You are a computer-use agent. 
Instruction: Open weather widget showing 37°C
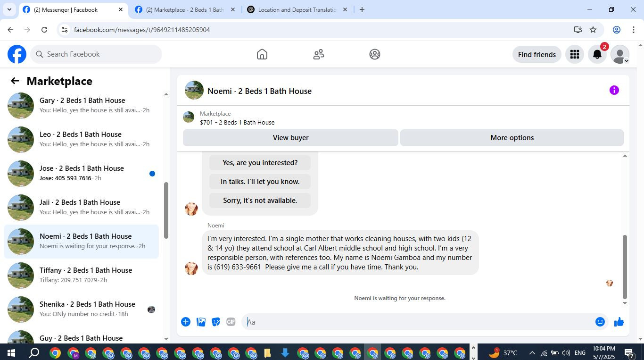503,352
